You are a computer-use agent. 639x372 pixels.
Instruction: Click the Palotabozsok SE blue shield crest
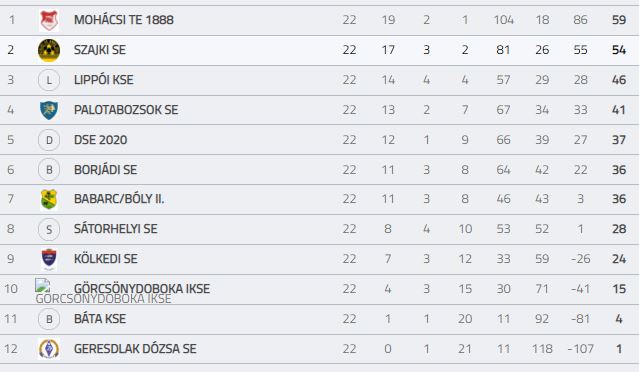click(x=49, y=110)
